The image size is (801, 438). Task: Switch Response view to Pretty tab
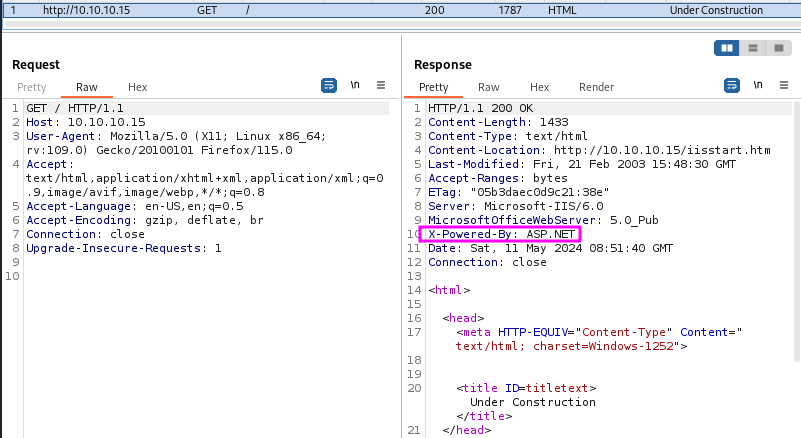(434, 87)
